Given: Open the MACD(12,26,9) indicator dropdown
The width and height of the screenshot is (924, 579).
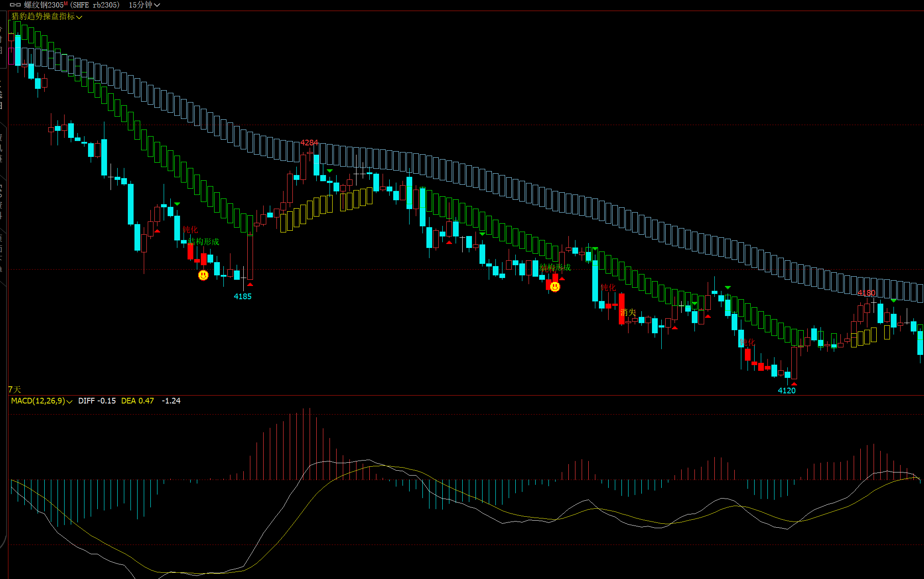Looking at the screenshot, I should (x=41, y=401).
